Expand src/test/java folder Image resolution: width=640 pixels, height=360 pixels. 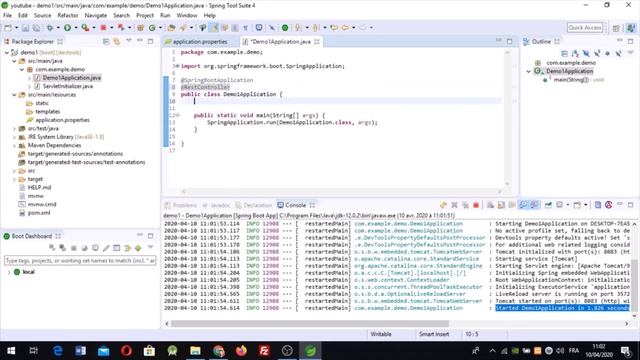pyautogui.click(x=15, y=129)
